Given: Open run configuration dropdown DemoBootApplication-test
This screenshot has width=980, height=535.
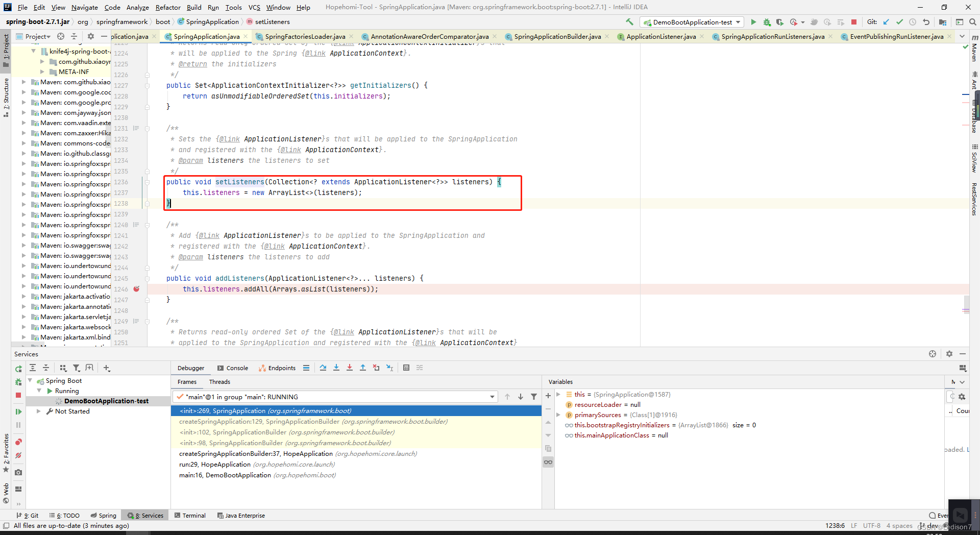Looking at the screenshot, I should [x=693, y=22].
